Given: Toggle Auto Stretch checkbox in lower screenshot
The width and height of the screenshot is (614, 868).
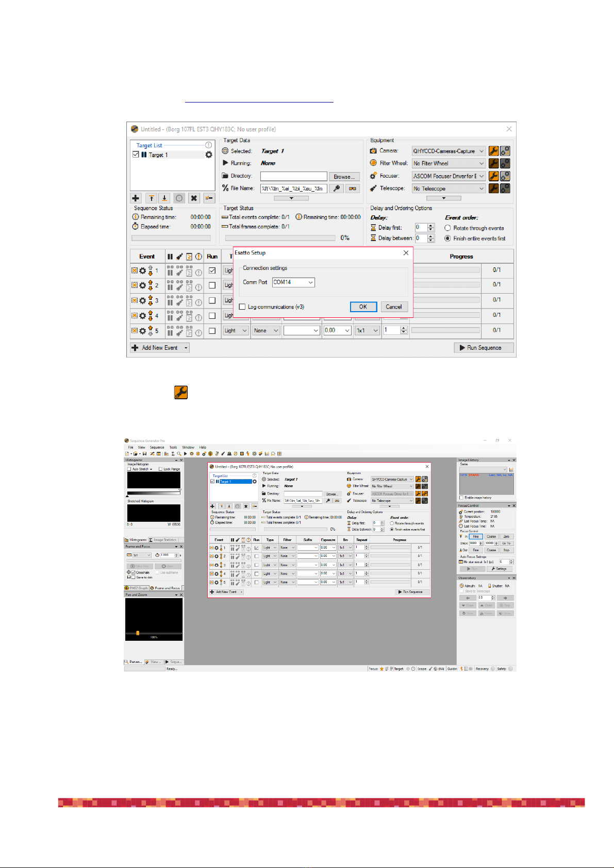Looking at the screenshot, I should 129,469.
